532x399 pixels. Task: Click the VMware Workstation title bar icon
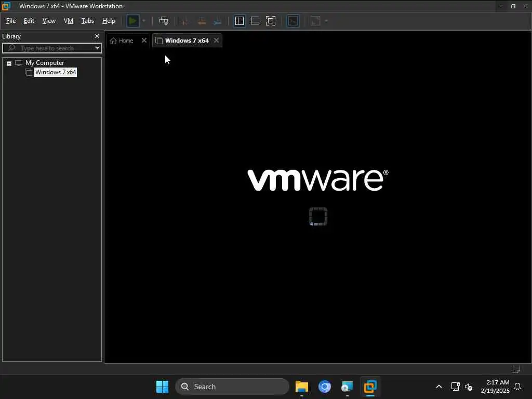coord(6,6)
